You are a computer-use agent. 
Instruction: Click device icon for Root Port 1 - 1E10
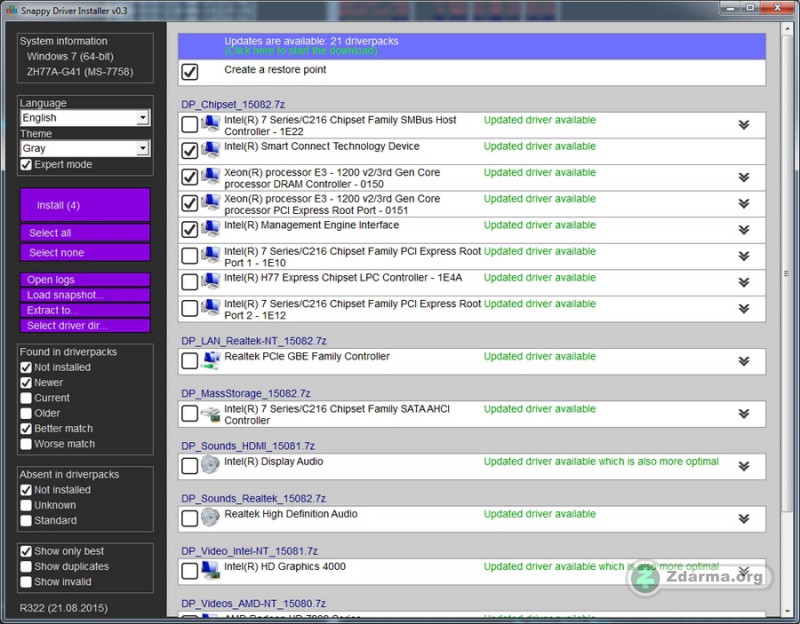(210, 255)
